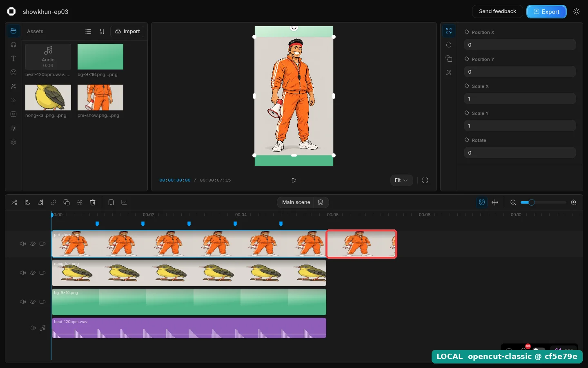Zoom out the timeline
The image size is (588, 368).
coord(513,202)
